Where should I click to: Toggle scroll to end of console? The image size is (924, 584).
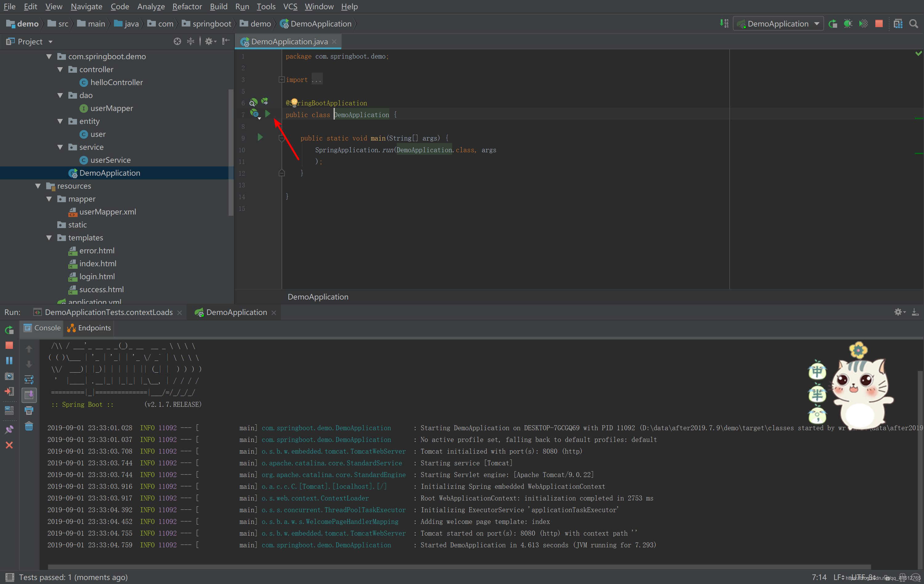tap(29, 395)
